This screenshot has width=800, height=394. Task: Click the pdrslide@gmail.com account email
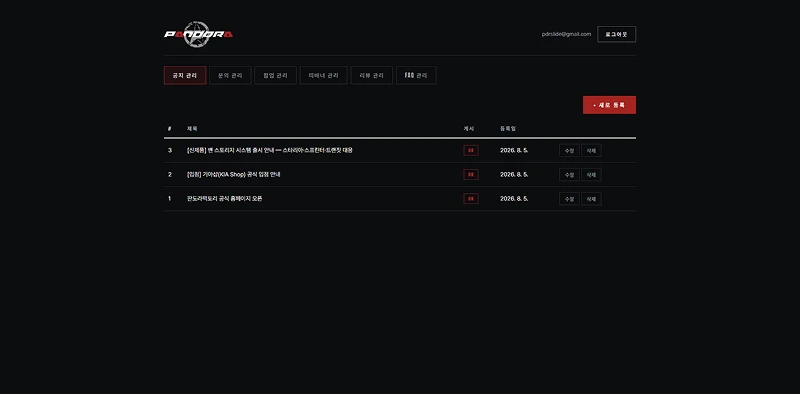coord(566,34)
